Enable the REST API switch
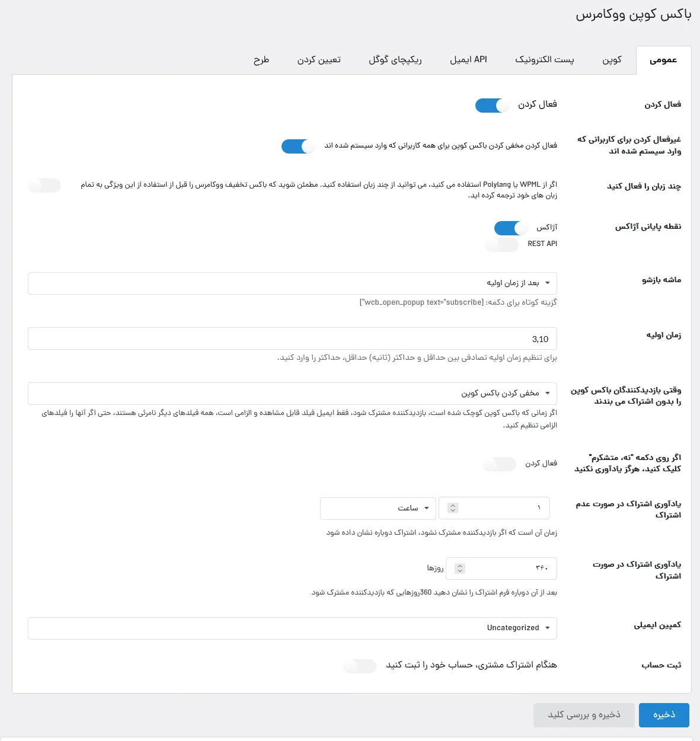The image size is (700, 741). 502,244
